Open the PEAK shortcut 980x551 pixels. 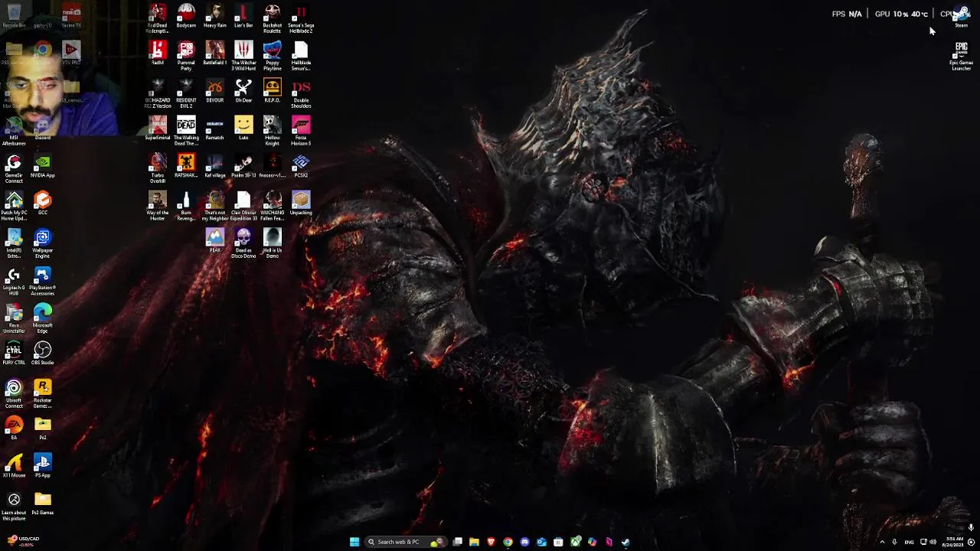214,241
